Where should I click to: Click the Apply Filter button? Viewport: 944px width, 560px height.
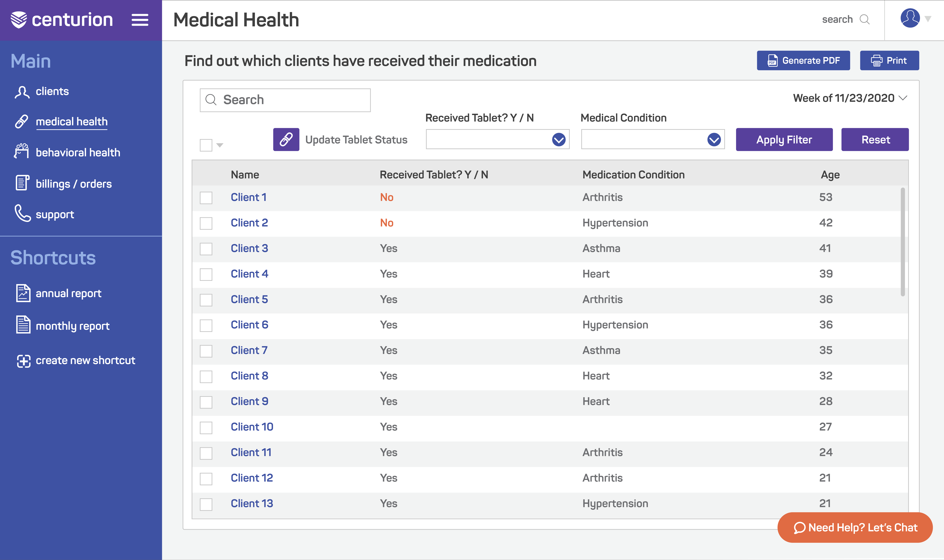tap(784, 140)
